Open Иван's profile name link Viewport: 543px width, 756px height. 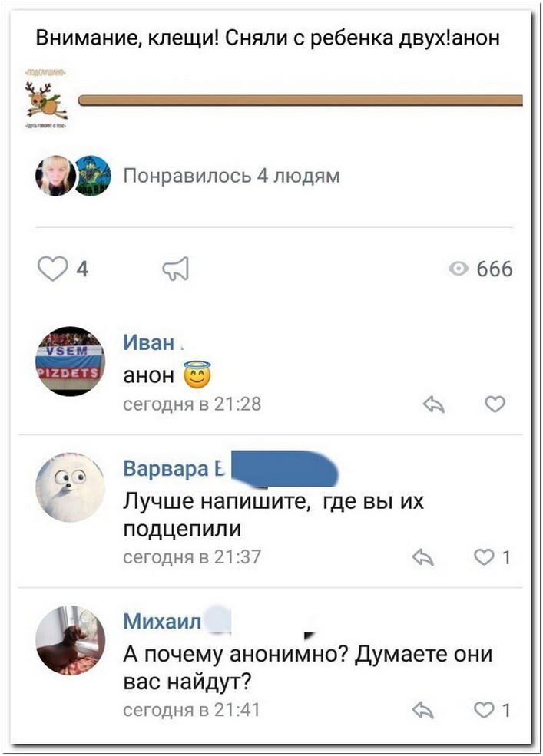(x=149, y=342)
